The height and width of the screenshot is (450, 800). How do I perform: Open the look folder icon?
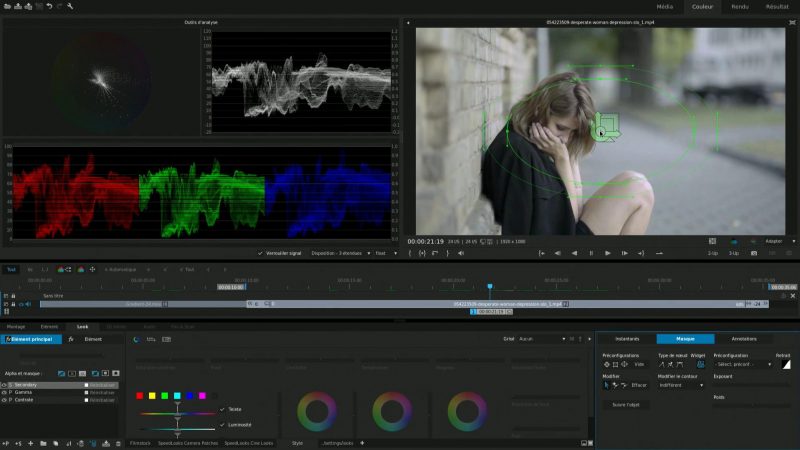43,444
